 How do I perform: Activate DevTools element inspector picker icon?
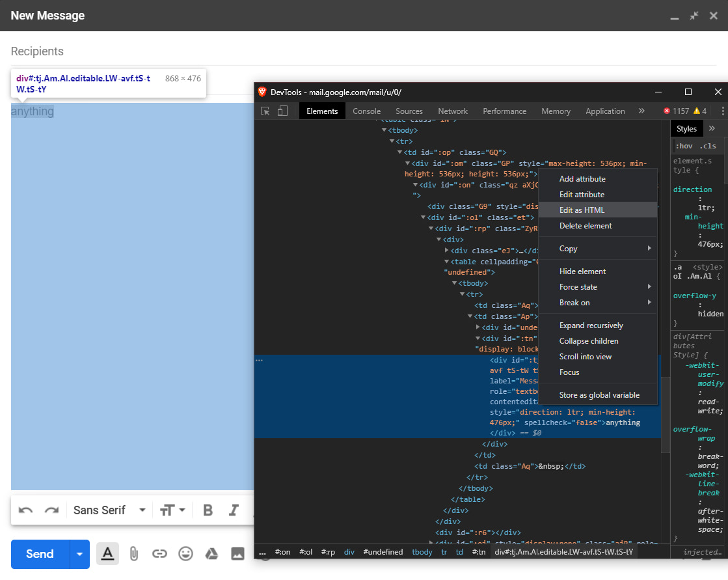coord(265,111)
